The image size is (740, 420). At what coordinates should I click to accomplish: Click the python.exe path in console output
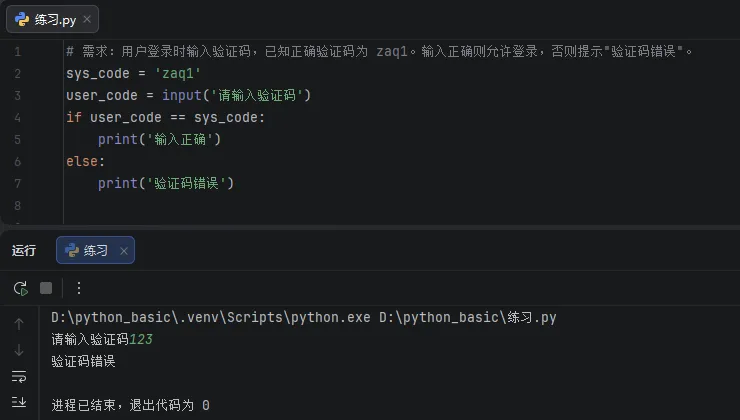point(210,318)
